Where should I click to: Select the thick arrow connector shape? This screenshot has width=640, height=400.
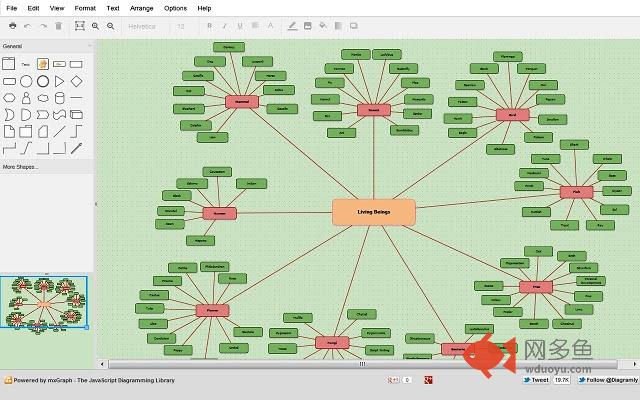(x=76, y=148)
